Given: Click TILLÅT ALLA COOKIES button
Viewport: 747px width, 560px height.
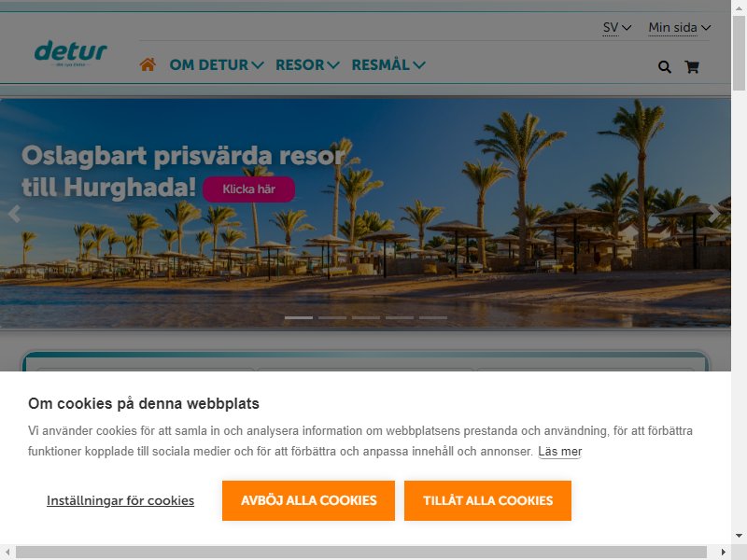Looking at the screenshot, I should [x=487, y=500].
